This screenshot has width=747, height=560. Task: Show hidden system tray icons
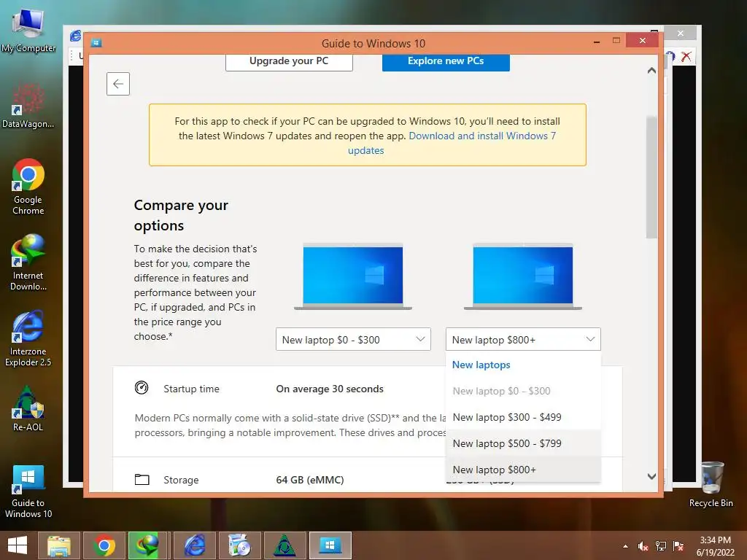pos(625,546)
